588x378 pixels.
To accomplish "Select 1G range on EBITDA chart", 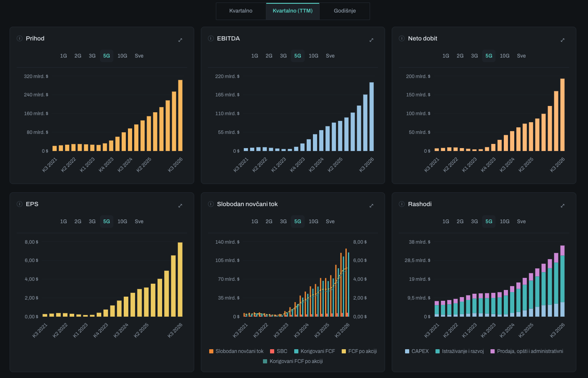I will (255, 56).
